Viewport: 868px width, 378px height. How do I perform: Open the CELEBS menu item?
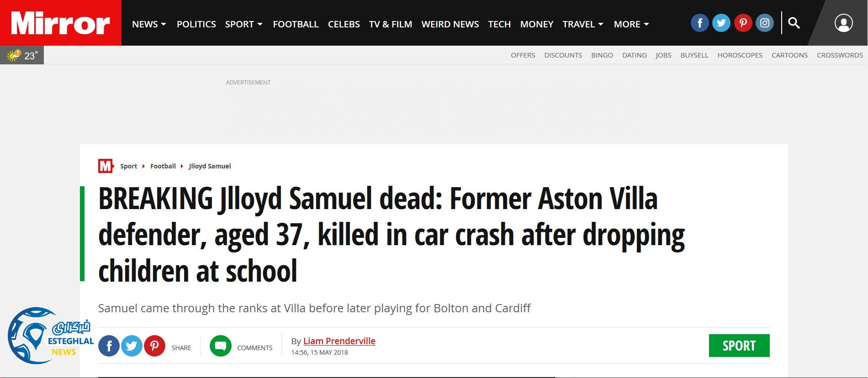[x=344, y=24]
